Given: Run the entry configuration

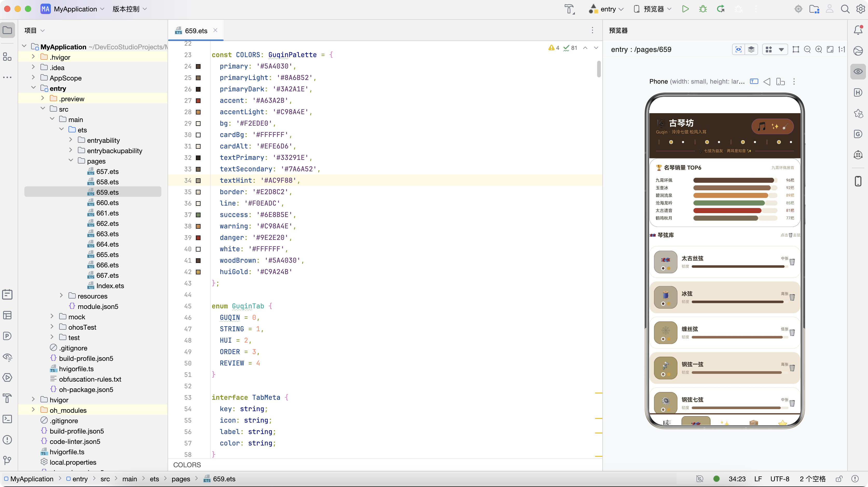Looking at the screenshot, I should (x=685, y=9).
